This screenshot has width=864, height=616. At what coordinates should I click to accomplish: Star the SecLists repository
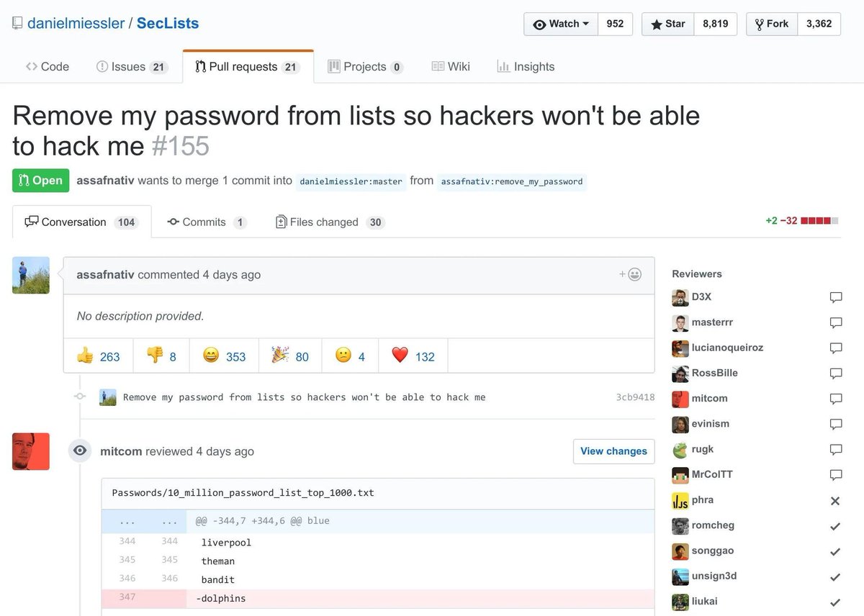click(667, 24)
